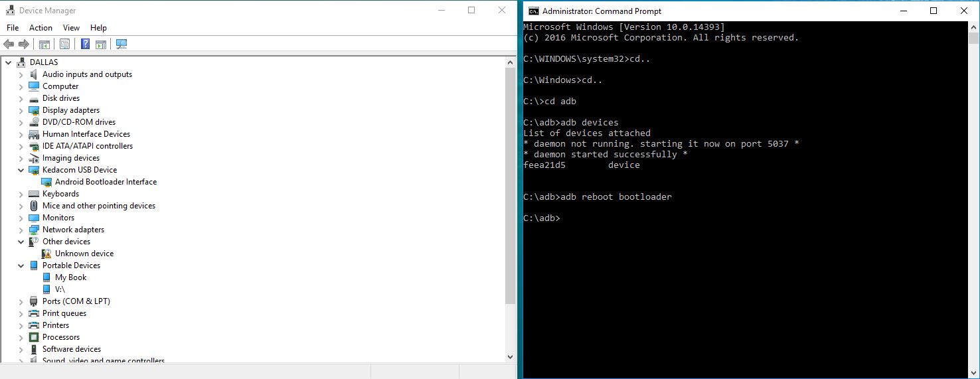Click the Back arrow in Device Manager toolbar
This screenshot has height=379, width=980.
pos(9,44)
